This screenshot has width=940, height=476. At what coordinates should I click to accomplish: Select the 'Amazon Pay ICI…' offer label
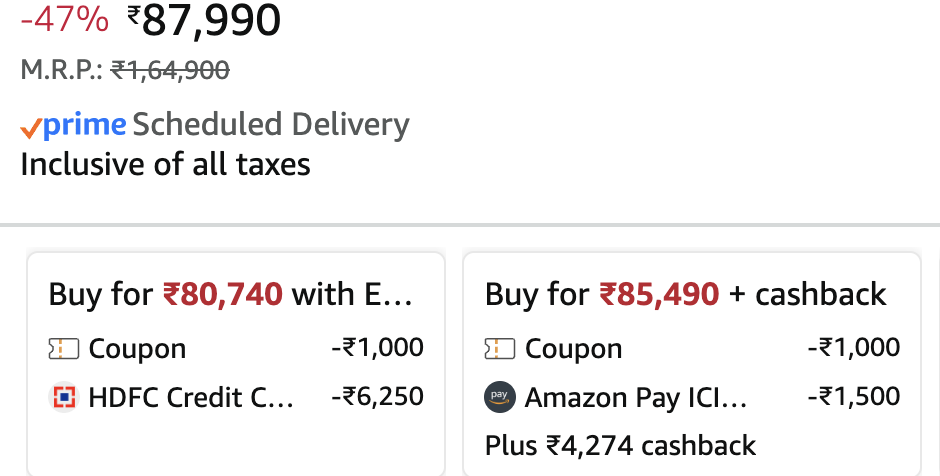pyautogui.click(x=636, y=398)
